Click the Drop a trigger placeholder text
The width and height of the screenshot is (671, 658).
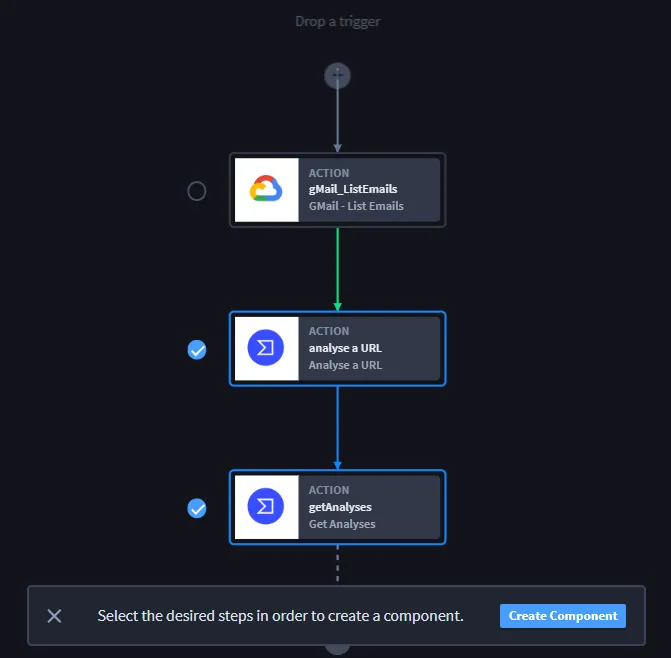[x=338, y=21]
